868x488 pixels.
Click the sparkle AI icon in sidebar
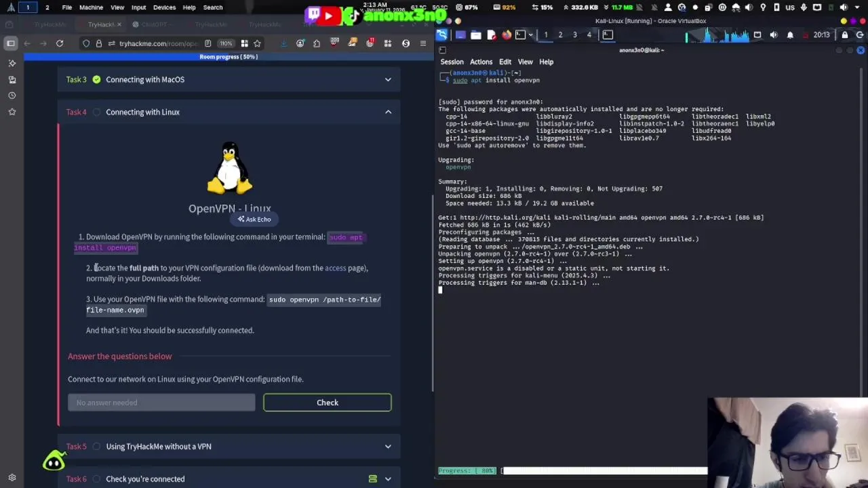(12, 63)
